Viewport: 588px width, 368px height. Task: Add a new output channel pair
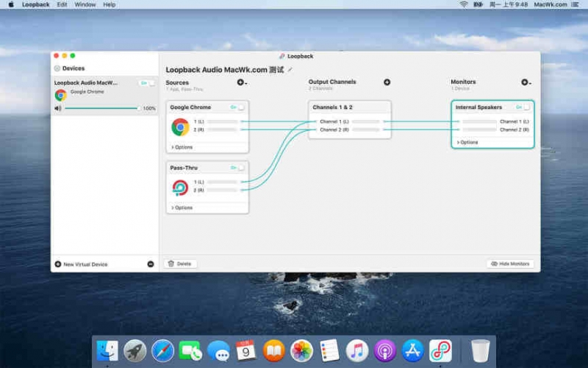click(387, 82)
